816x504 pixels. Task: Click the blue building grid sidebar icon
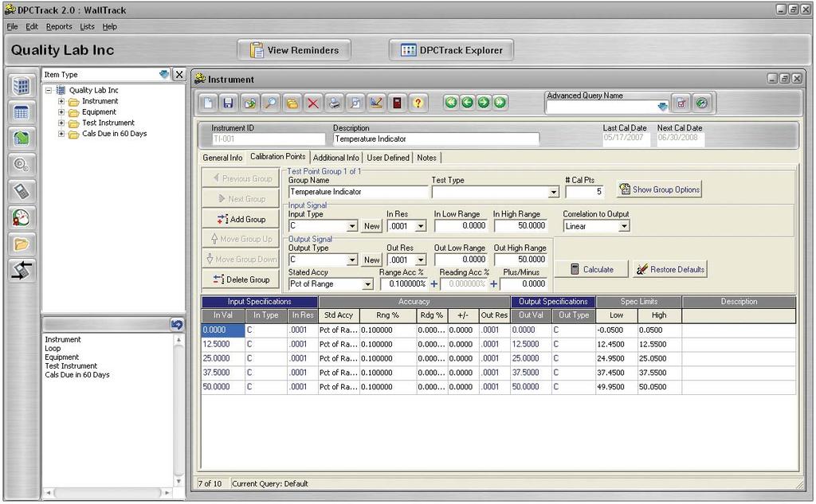(22, 85)
